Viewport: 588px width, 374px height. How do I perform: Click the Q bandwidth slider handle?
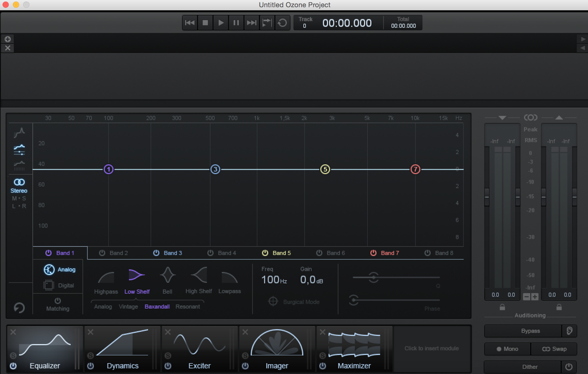373,277
